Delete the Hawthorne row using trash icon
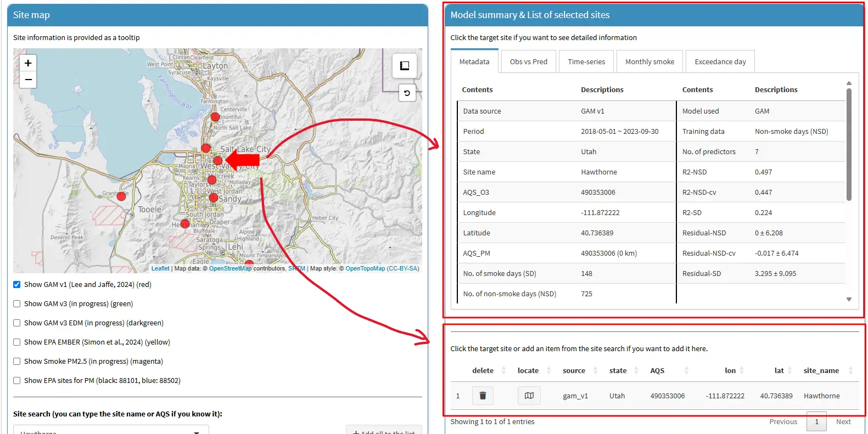This screenshot has width=868, height=434. (x=483, y=396)
